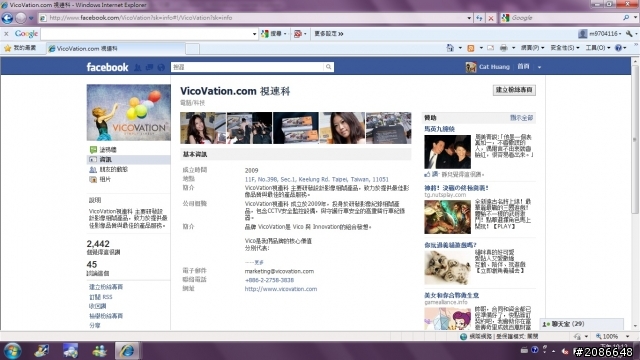Image resolution: width=640 pixels, height=360 pixels.
Task: Click the Facebook search input field
Action: (x=247, y=67)
